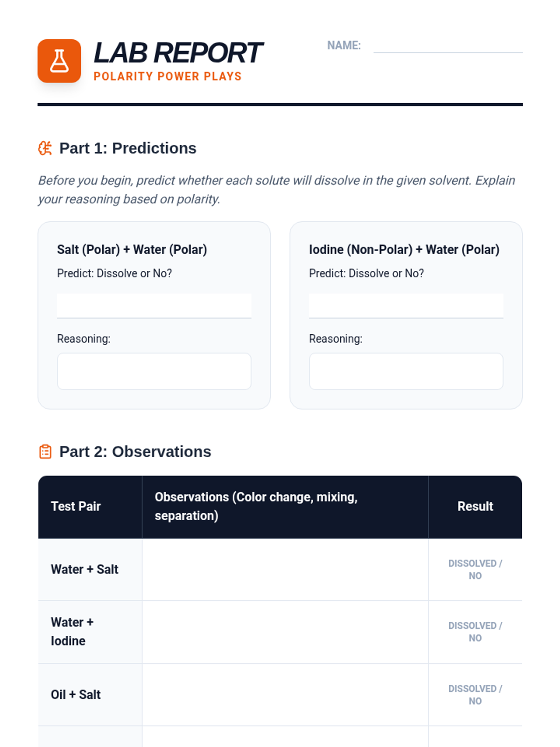Focus the Salt + Water reasoning box
Screen dimensions: 560x747
[154, 372]
